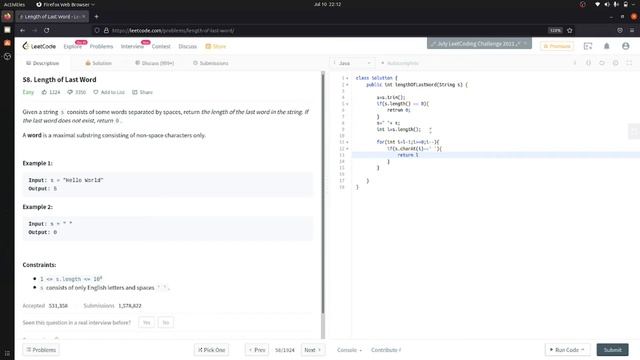This screenshot has height=360, width=640.
Task: Open Discuss in the navigation bar
Action: [187, 46]
